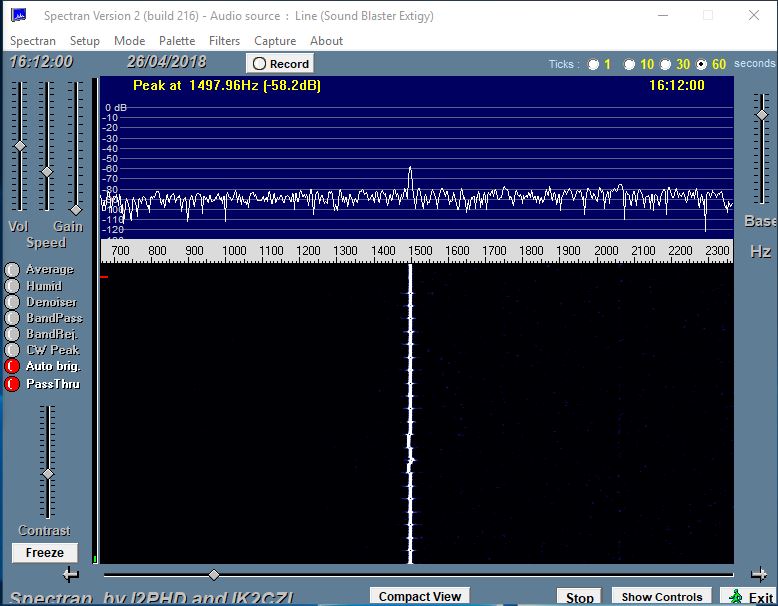The image size is (778, 606).
Task: Disable Auto brig. brightness setting
Action: (12, 367)
